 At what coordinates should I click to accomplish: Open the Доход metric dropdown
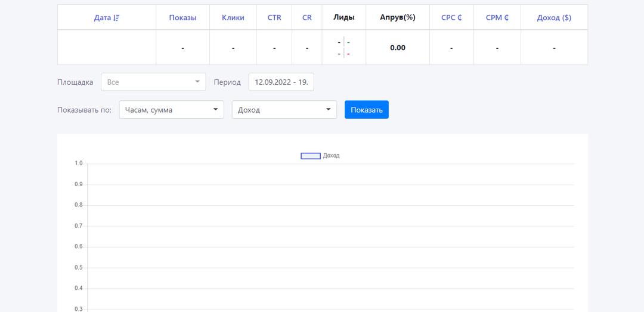[284, 110]
